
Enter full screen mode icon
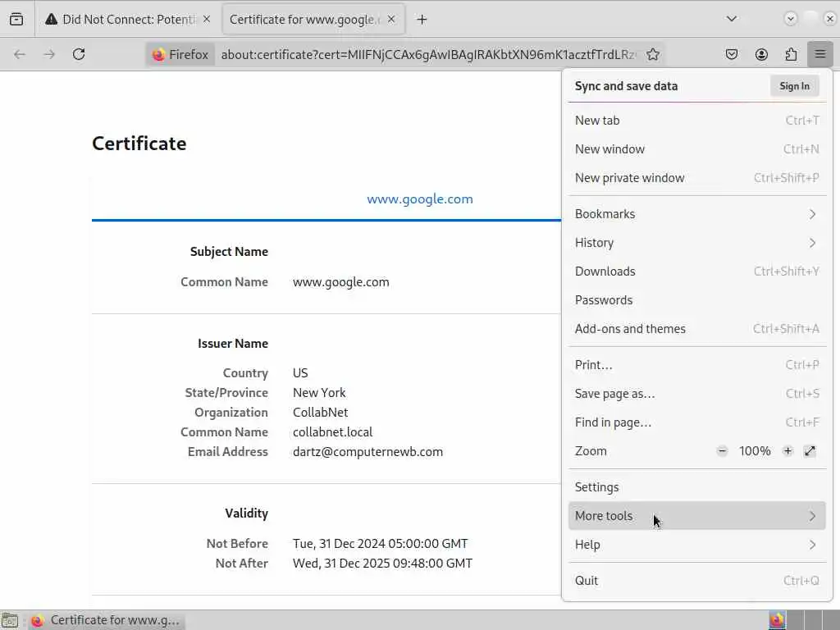[810, 451]
